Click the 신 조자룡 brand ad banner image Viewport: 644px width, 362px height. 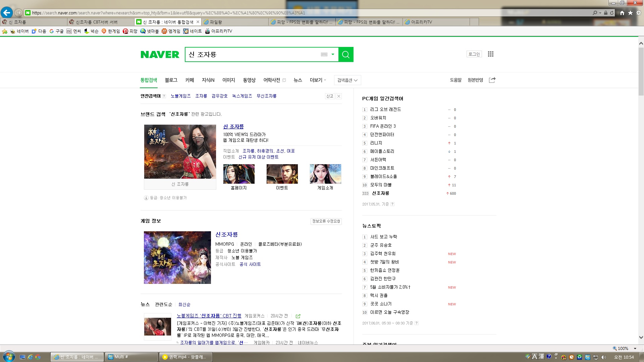point(180,152)
